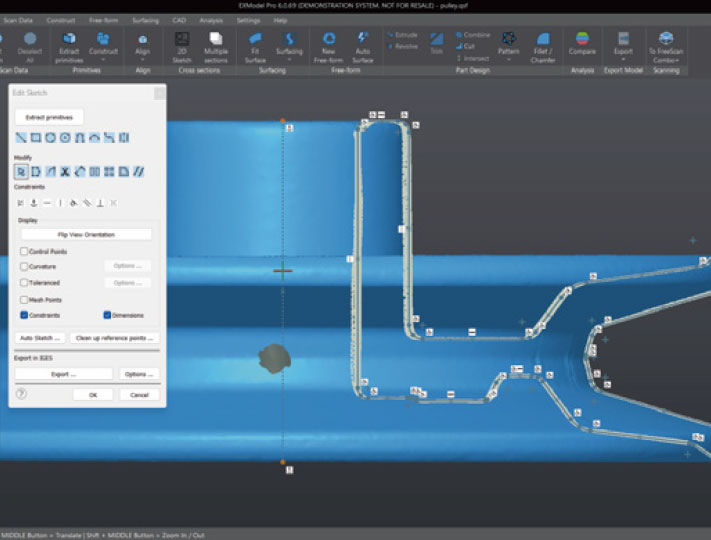Click the Clean up reference points button

(114, 338)
